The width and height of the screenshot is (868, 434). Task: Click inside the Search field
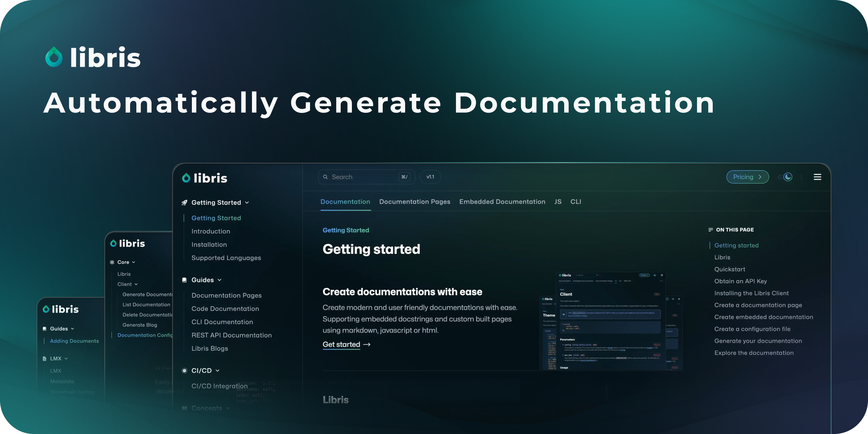click(x=363, y=177)
